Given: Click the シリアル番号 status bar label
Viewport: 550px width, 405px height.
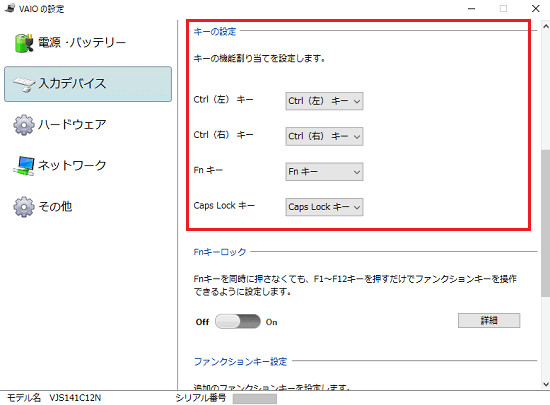Looking at the screenshot, I should click(201, 398).
